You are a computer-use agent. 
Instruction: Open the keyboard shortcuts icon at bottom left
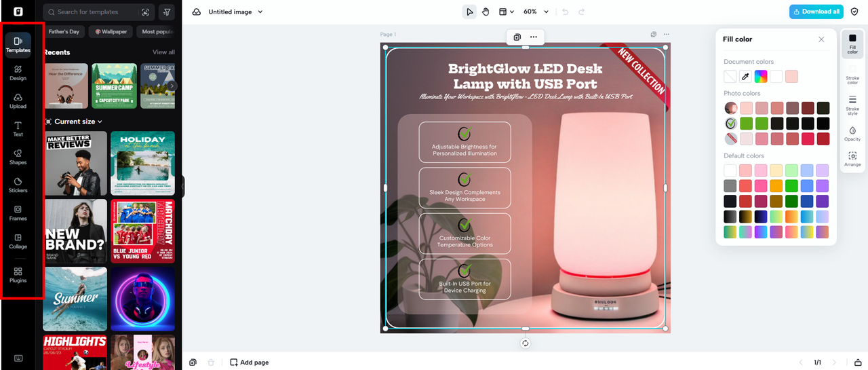click(18, 358)
